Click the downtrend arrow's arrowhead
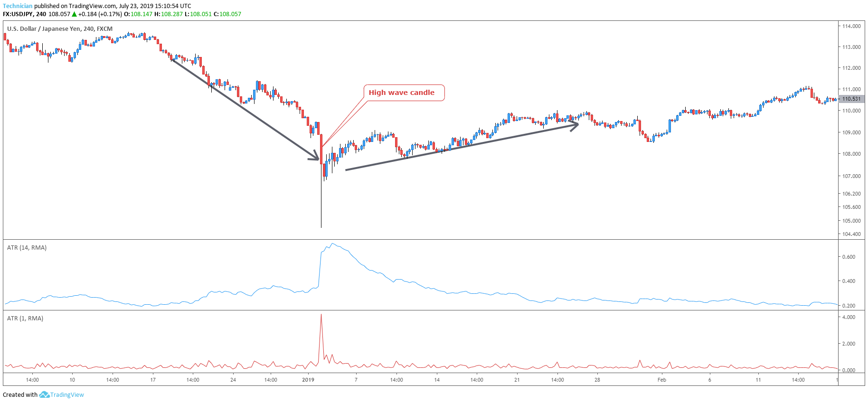Screen dimensions: 868x403 point(315,157)
